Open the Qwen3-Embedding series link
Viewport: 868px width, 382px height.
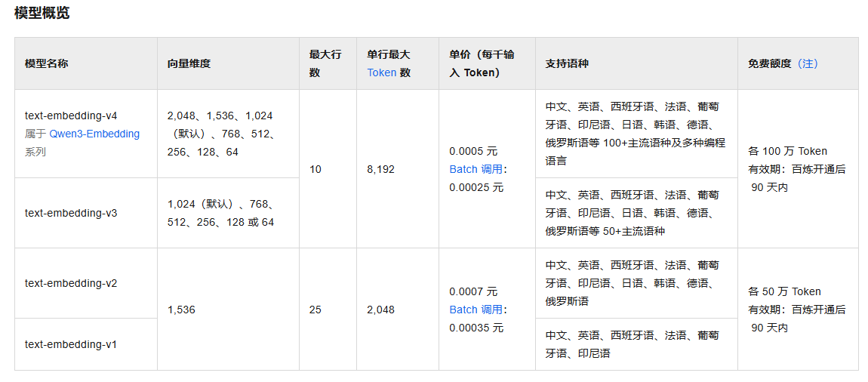point(94,134)
